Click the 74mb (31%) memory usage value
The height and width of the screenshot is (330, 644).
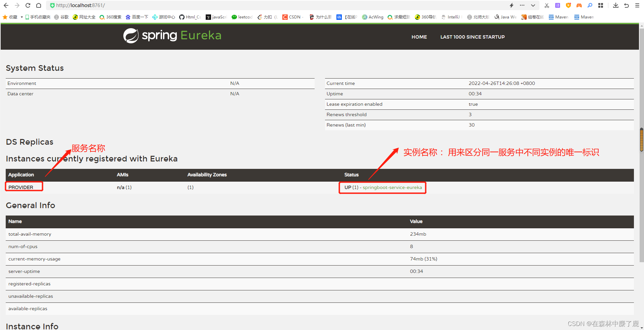tap(424, 259)
